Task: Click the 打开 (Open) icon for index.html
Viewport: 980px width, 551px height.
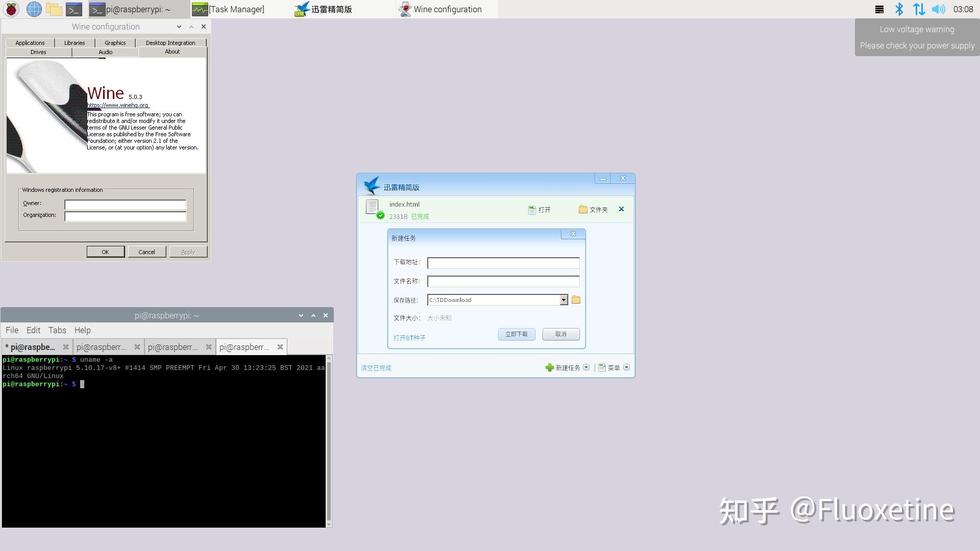Action: (x=531, y=209)
